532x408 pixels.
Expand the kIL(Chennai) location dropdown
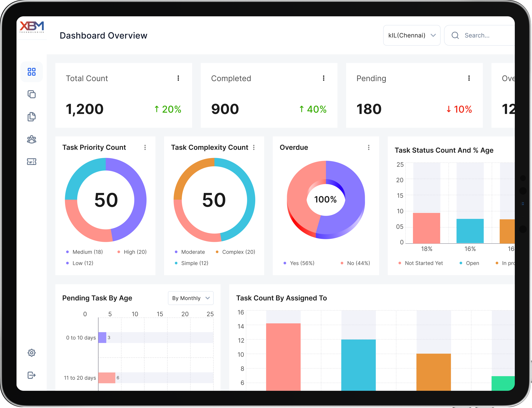tap(412, 36)
